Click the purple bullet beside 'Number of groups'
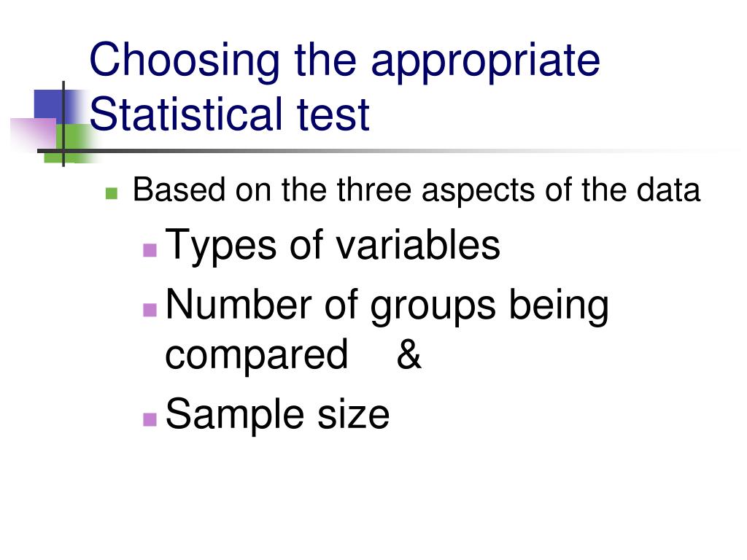This screenshot has width=747, height=560. tap(150, 310)
